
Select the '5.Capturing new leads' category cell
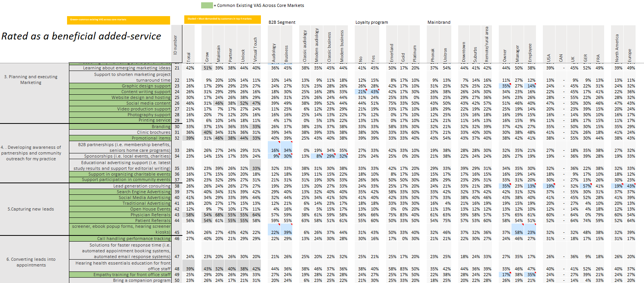coord(31,209)
